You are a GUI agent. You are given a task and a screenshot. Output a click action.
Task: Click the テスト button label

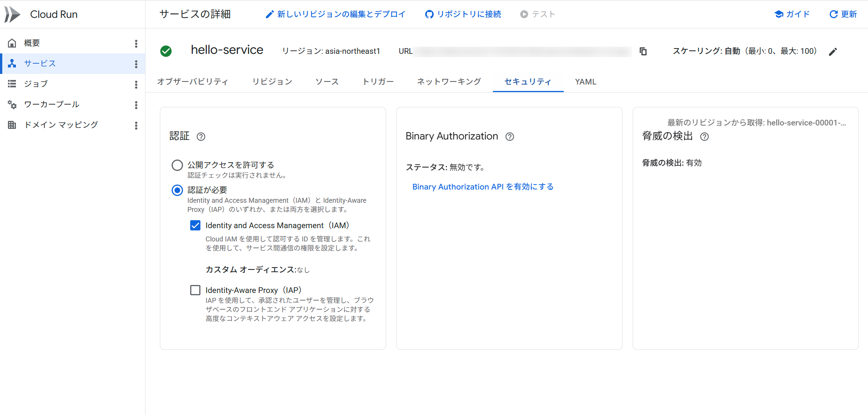click(x=543, y=14)
